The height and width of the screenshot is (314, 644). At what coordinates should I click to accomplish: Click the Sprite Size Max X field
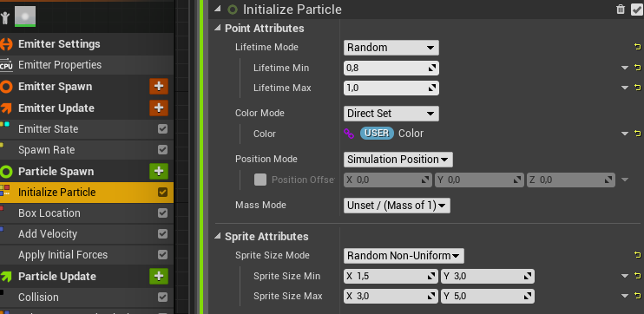coord(391,296)
